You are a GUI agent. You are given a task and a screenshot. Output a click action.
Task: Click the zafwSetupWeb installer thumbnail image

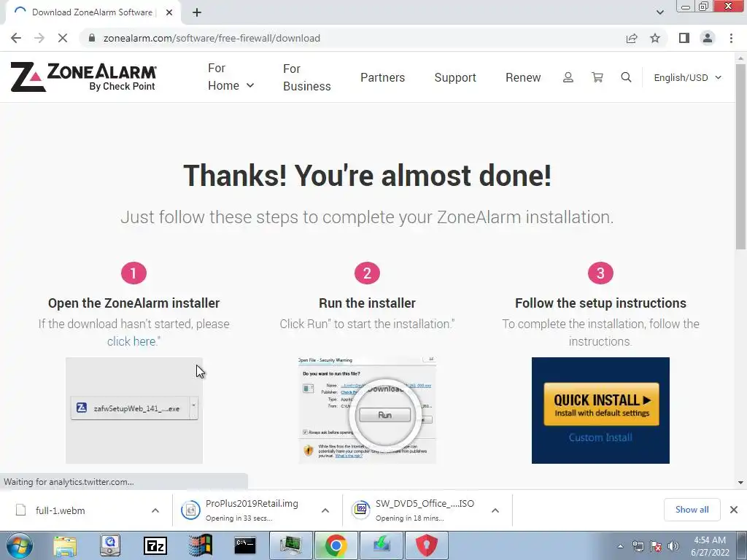click(x=134, y=411)
